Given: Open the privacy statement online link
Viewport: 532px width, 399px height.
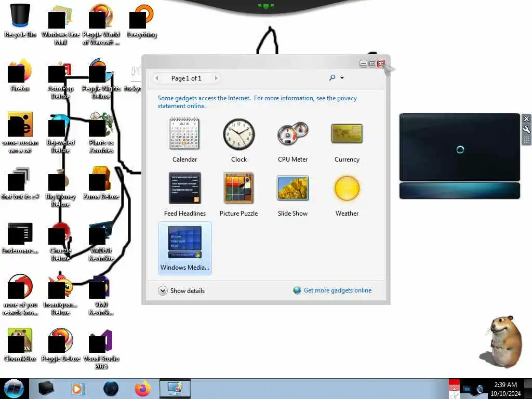Looking at the screenshot, I should tap(257, 102).
